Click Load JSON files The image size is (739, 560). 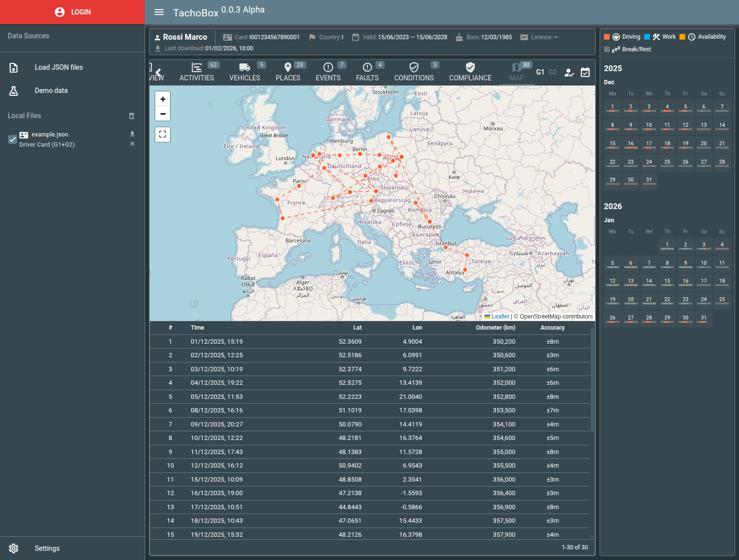coord(59,67)
